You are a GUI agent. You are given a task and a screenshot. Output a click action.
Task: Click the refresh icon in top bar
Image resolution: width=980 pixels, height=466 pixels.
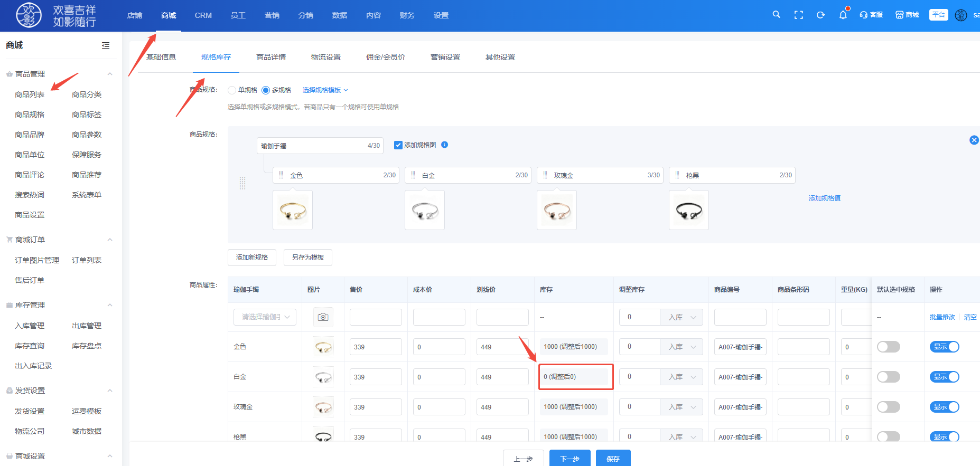point(820,15)
